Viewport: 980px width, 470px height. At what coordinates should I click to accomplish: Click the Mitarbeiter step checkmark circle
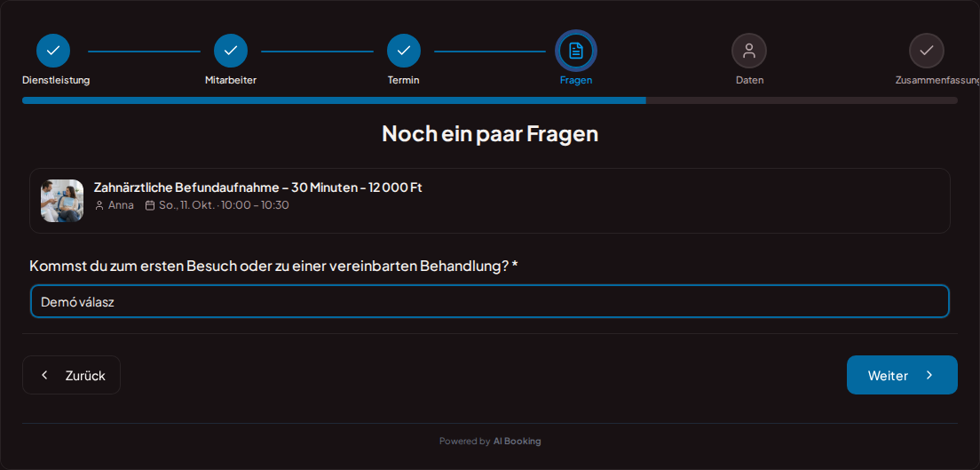click(x=231, y=51)
